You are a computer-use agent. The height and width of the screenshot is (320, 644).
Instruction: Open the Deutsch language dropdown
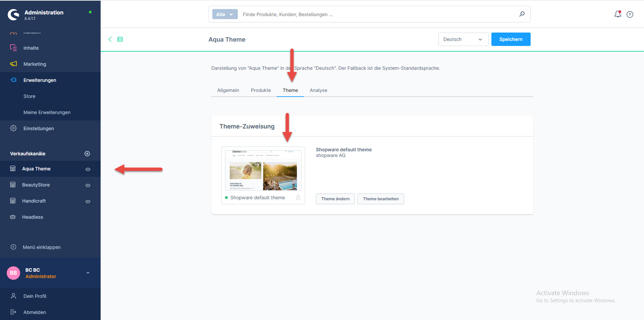coord(463,39)
